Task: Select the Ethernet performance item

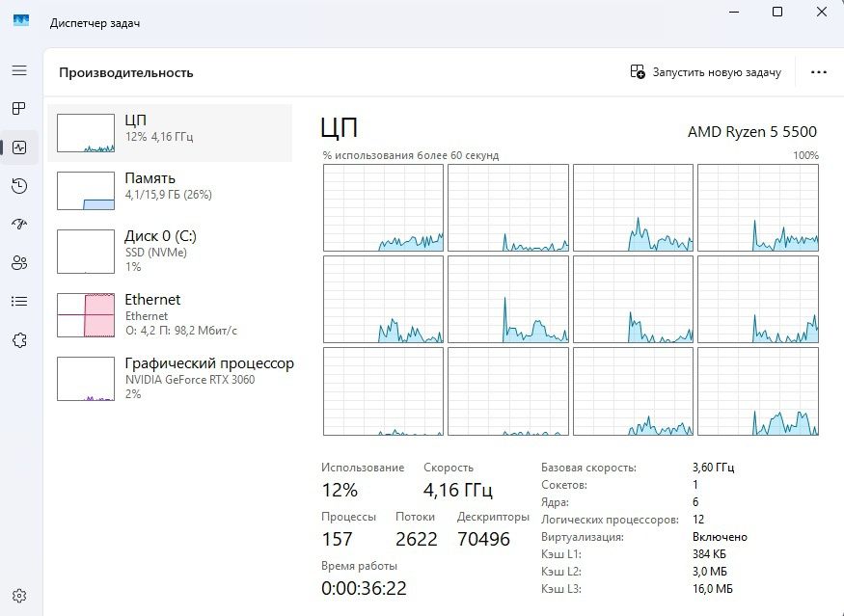Action: [x=170, y=314]
